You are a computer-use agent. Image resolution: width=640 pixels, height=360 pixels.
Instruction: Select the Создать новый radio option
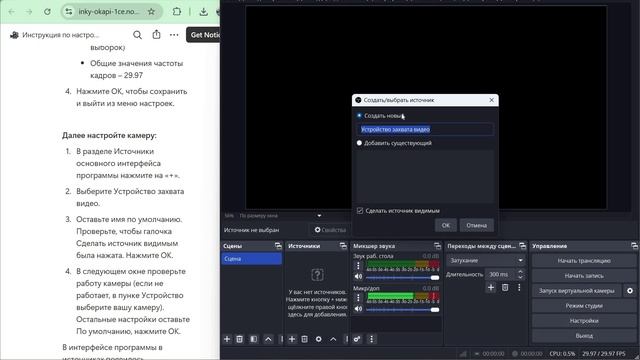[359, 116]
